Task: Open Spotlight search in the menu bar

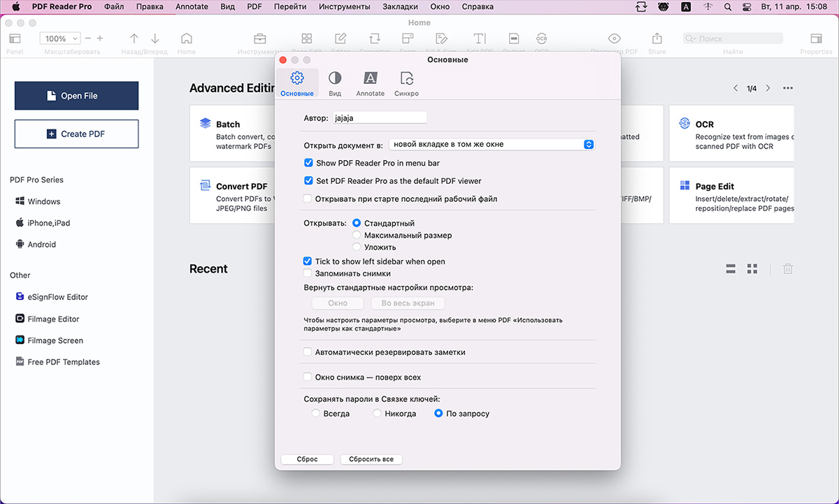Action: pos(728,7)
